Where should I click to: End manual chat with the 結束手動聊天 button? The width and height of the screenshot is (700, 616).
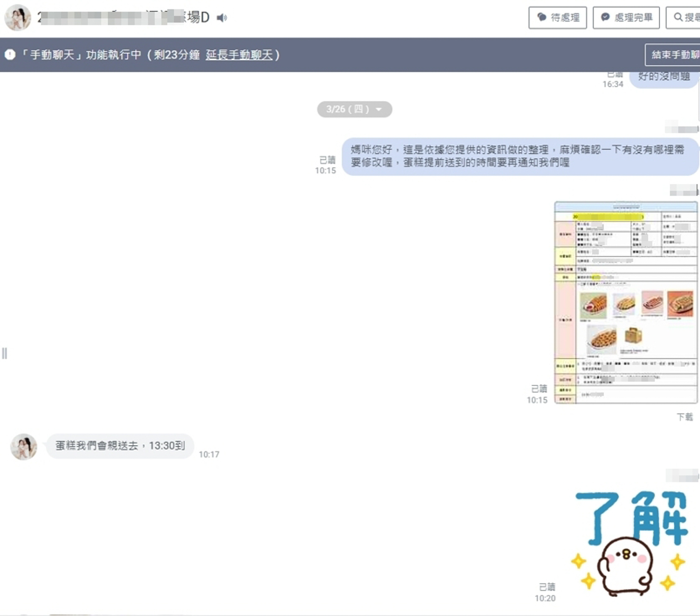point(673,55)
